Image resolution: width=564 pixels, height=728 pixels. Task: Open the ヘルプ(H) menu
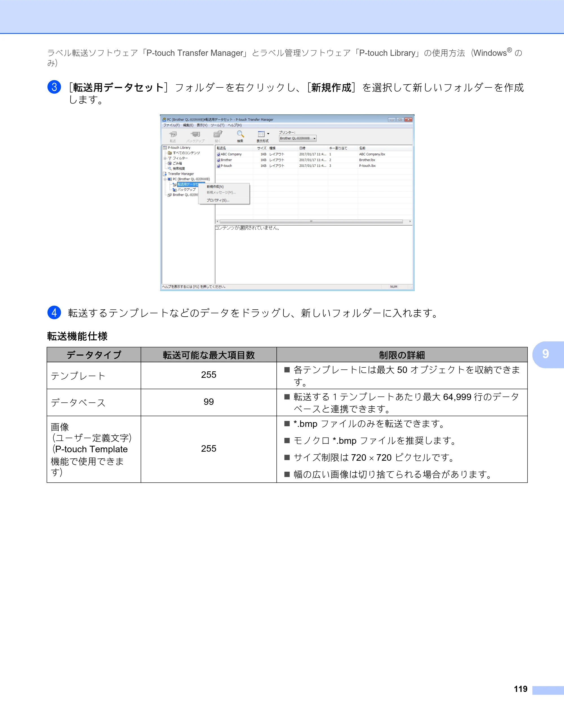235,125
